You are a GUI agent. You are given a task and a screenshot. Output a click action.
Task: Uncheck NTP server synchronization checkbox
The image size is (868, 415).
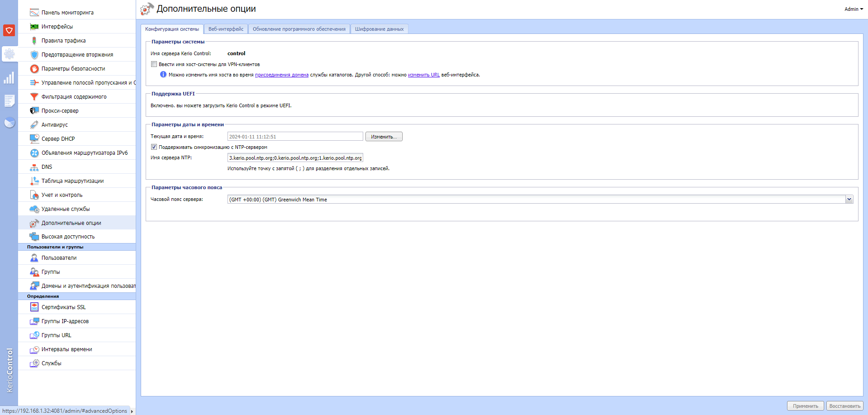tap(154, 147)
